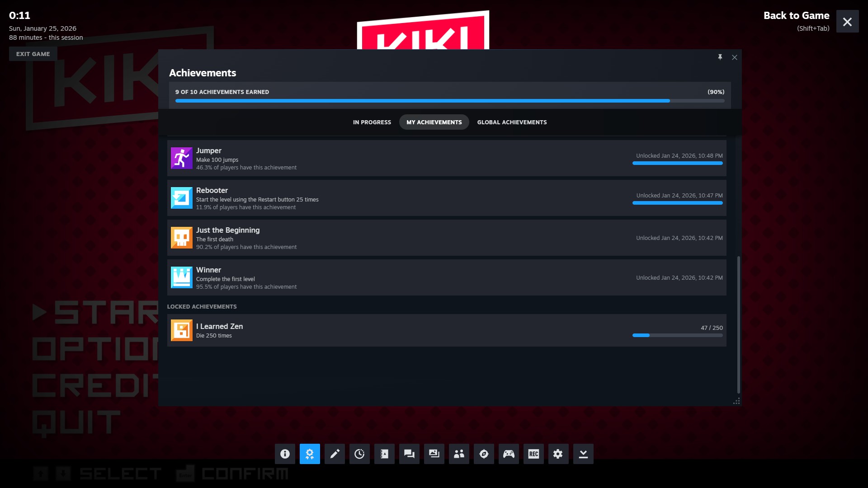Click the Achievements ribbon icon in toolbar
Image resolution: width=868 pixels, height=488 pixels.
(x=310, y=454)
